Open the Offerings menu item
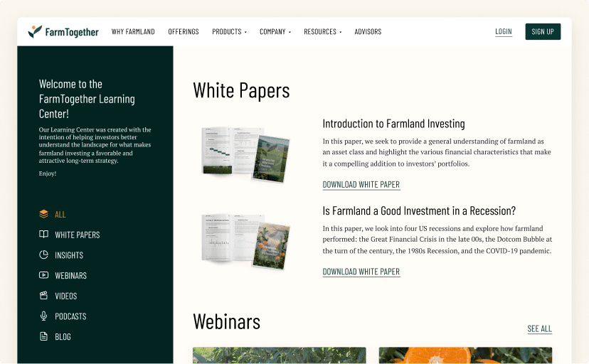589x364 pixels. coord(184,31)
